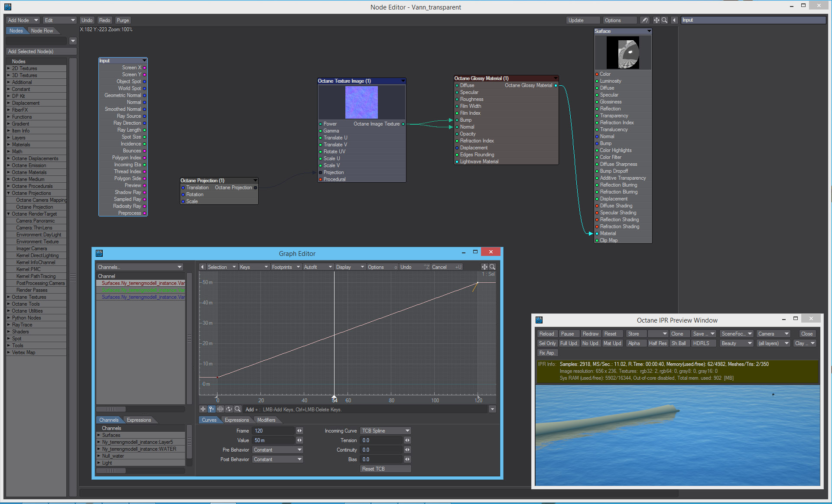Switch to the Node Flow tab
Image resolution: width=832 pixels, height=504 pixels.
tap(42, 31)
